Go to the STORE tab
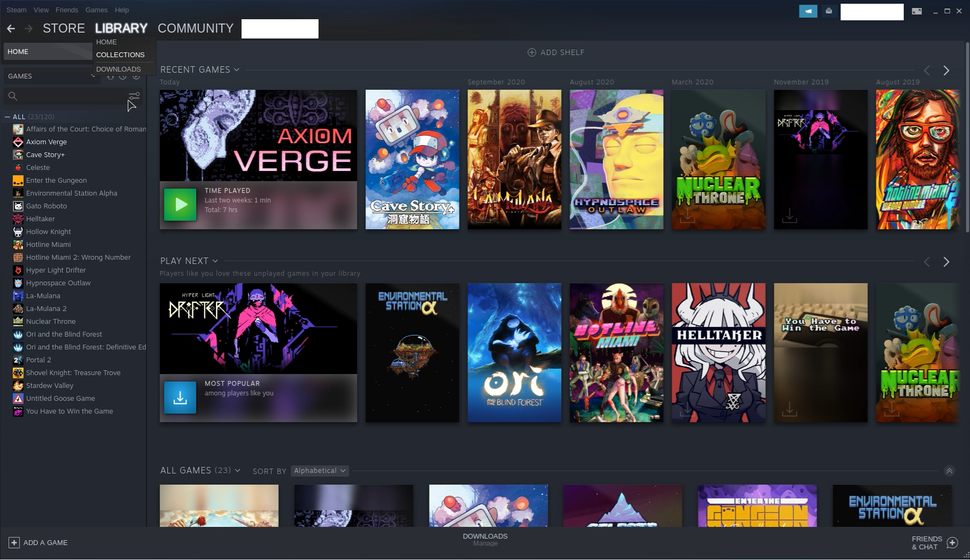The width and height of the screenshot is (970, 560). pyautogui.click(x=64, y=28)
